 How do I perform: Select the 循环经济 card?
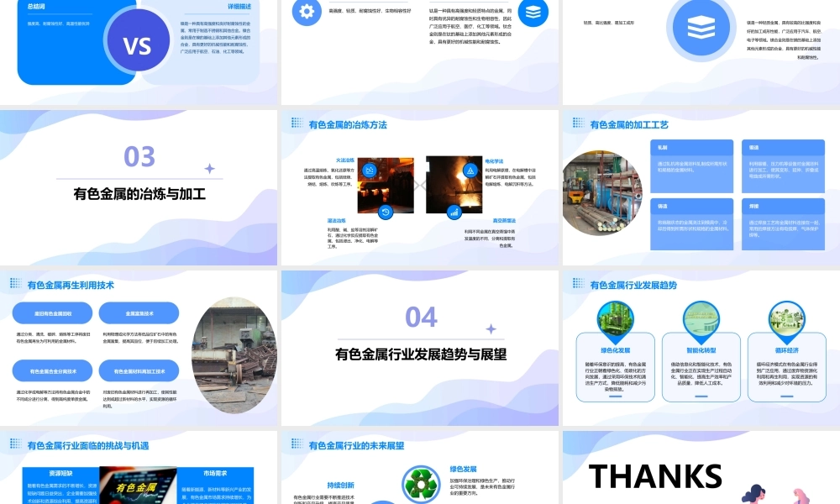[x=787, y=367]
